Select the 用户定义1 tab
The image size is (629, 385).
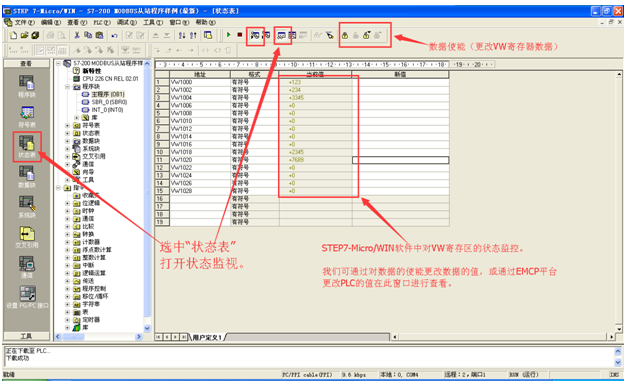207,337
